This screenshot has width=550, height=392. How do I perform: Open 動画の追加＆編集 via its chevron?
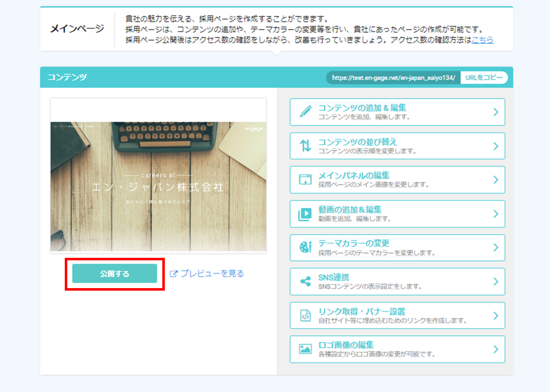(x=496, y=214)
